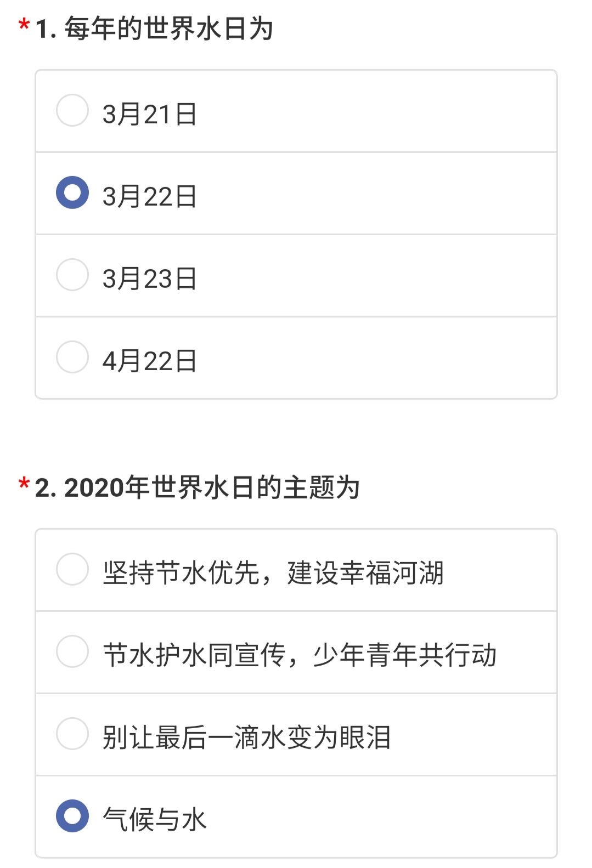Click the 3月21日 option label text
The width and height of the screenshot is (592, 868).
coord(149,114)
